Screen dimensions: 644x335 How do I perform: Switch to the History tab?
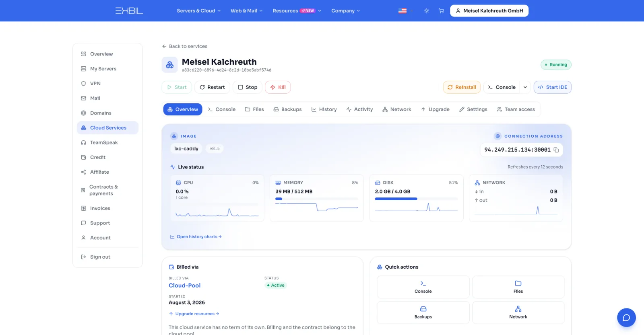(324, 109)
